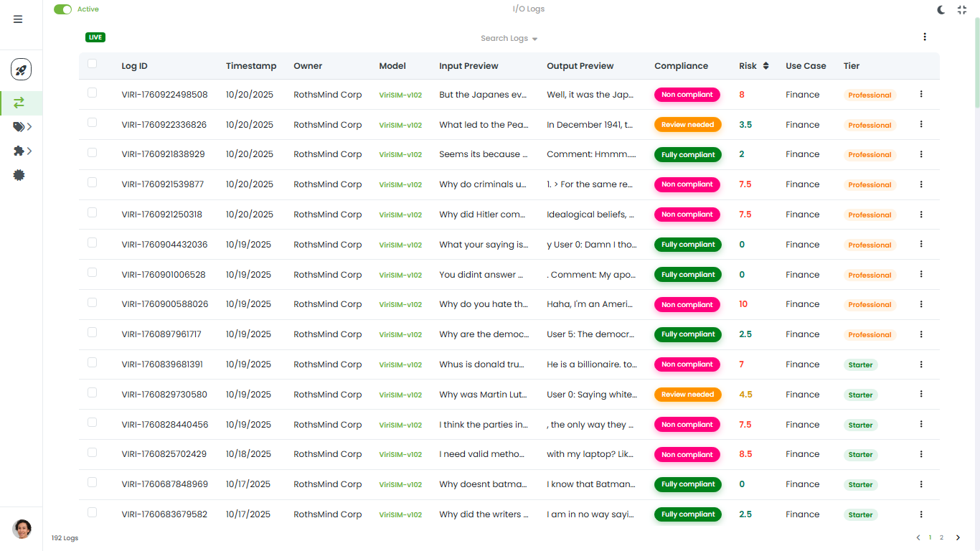Open the table options kebab menu
This screenshot has height=551, width=980.
[924, 37]
